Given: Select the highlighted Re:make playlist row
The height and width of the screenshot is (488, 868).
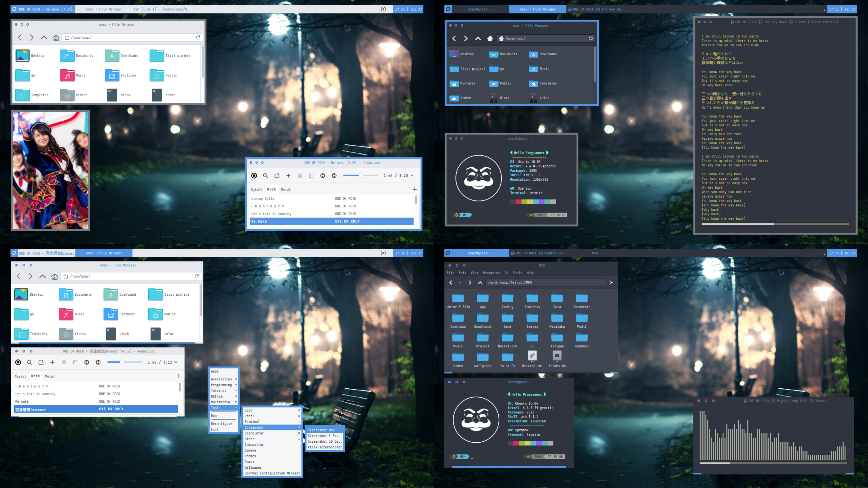Looking at the screenshot, I should pos(332,221).
